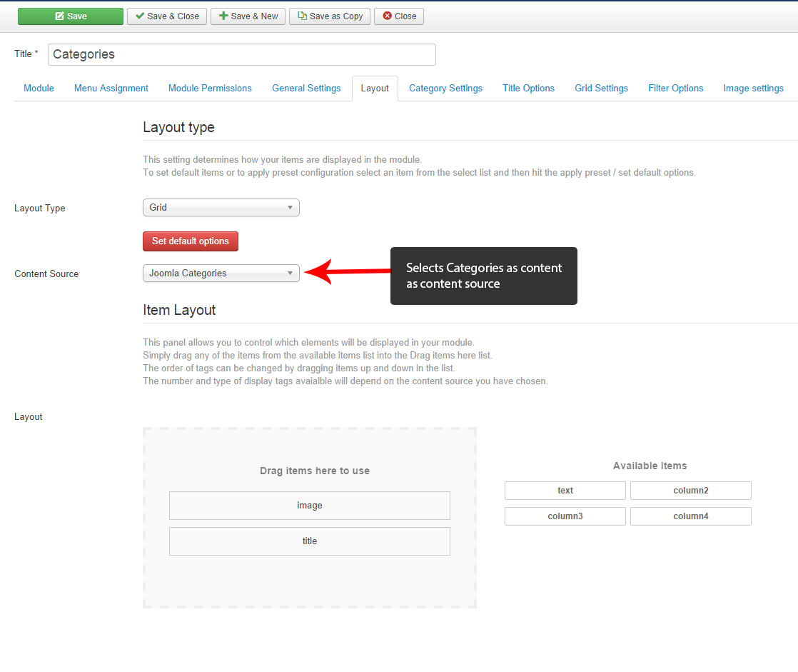Click the Drag items here to use label

click(315, 471)
